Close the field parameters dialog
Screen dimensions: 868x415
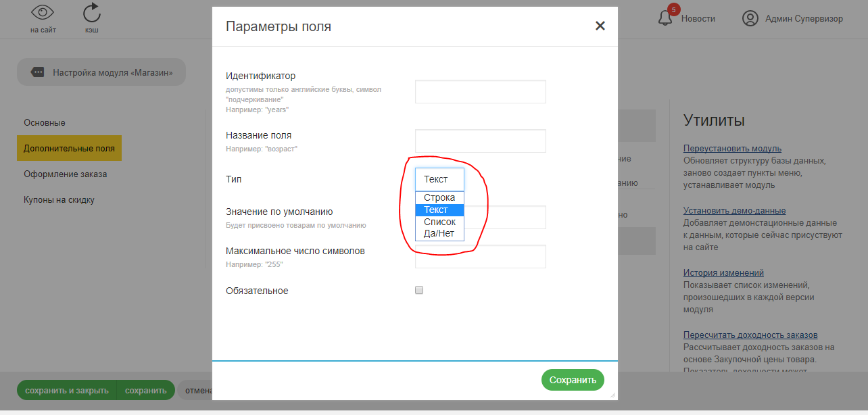tap(600, 26)
